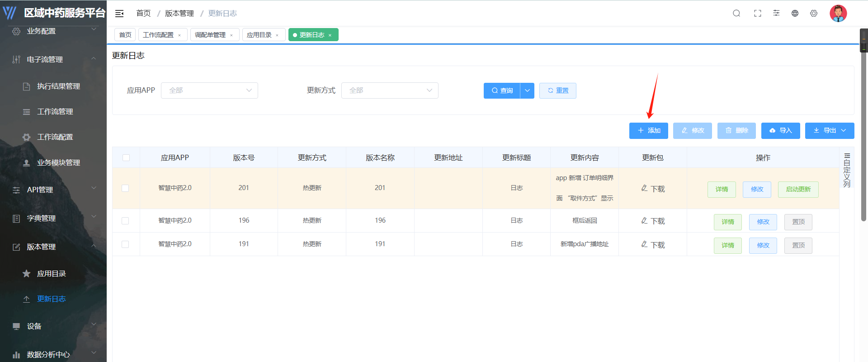Viewport: 868px width, 362px height.
Task: Click 首页 in the breadcrumb
Action: pos(143,14)
